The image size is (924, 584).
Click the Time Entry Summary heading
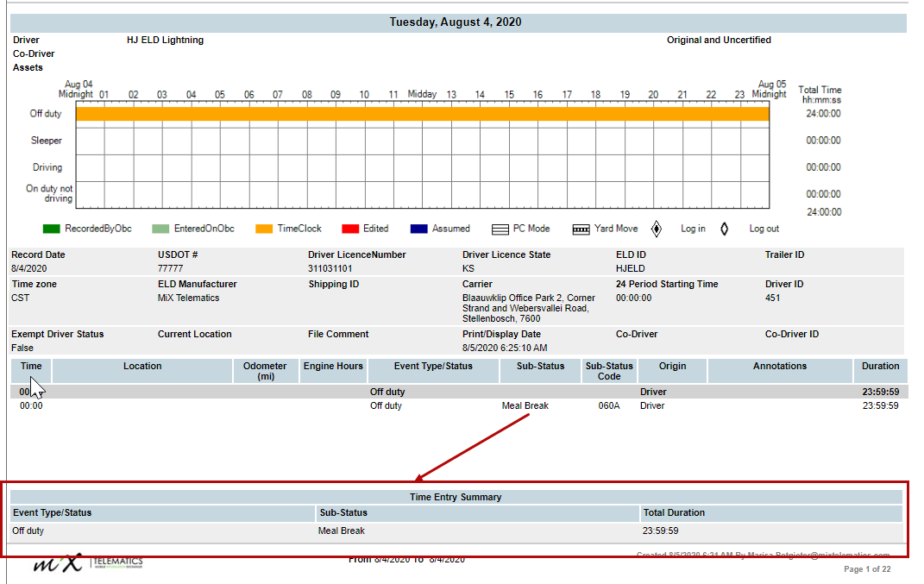456,497
